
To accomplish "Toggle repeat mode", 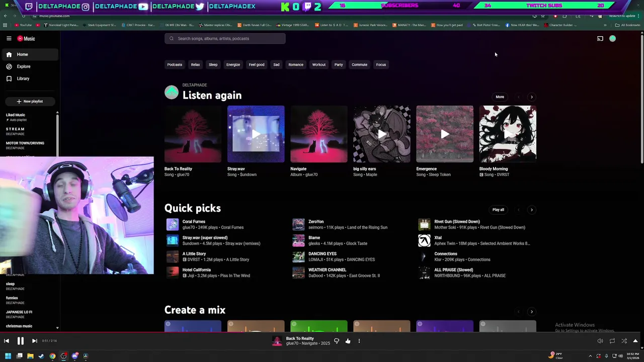I will coord(612,341).
